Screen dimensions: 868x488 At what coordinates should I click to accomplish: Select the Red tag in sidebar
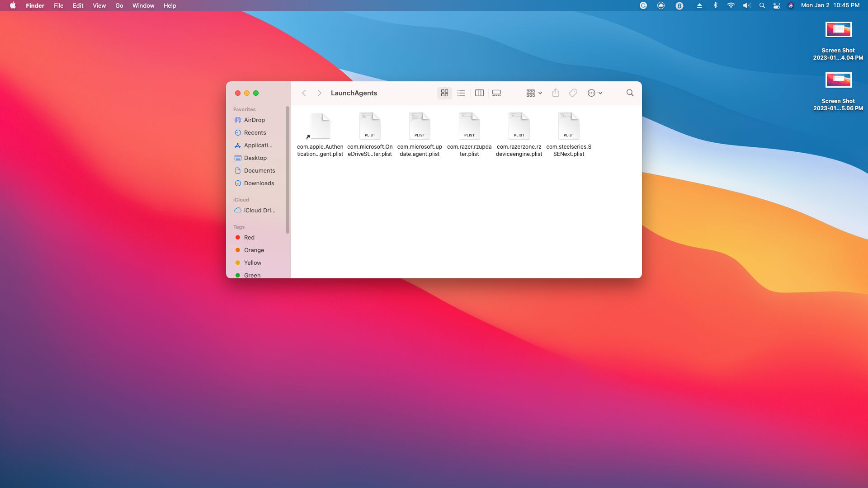(249, 237)
